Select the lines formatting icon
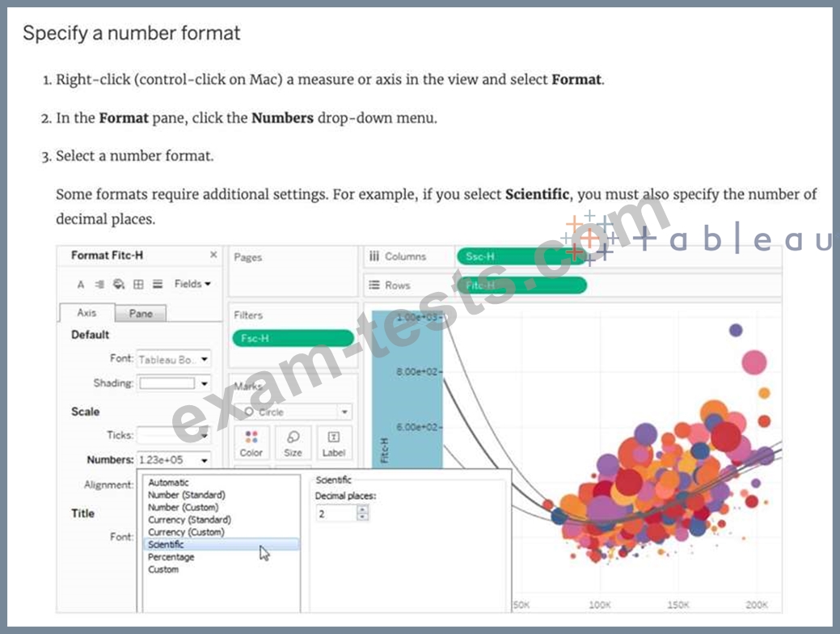 point(158,284)
